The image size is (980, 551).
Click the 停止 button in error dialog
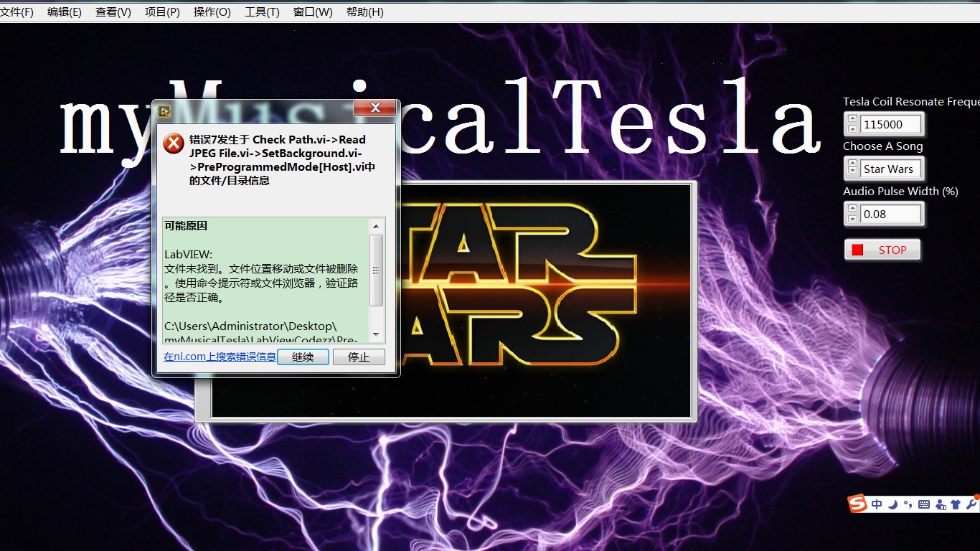359,357
